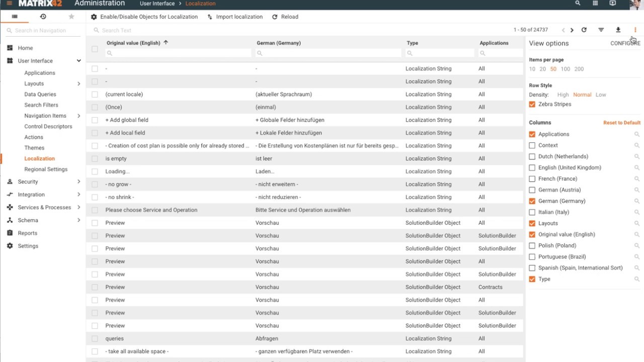644x362 pixels.
Task: Collapse the User Interface navigation section
Action: (78, 61)
